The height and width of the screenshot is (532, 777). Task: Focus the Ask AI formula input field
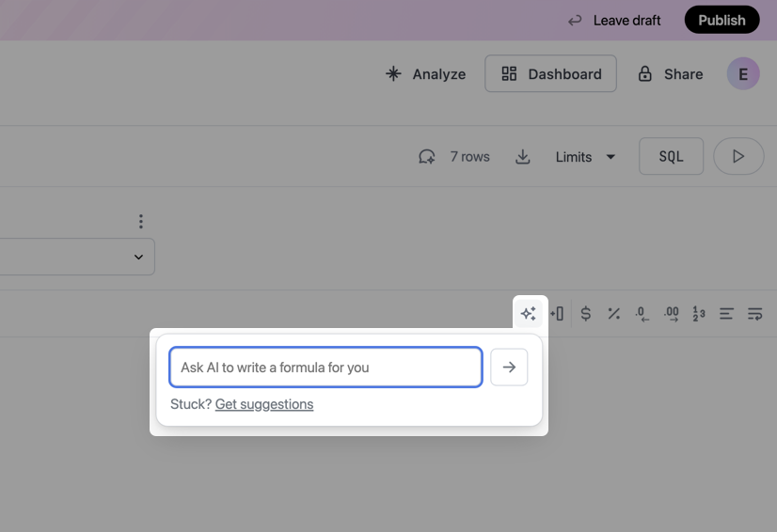[325, 368]
